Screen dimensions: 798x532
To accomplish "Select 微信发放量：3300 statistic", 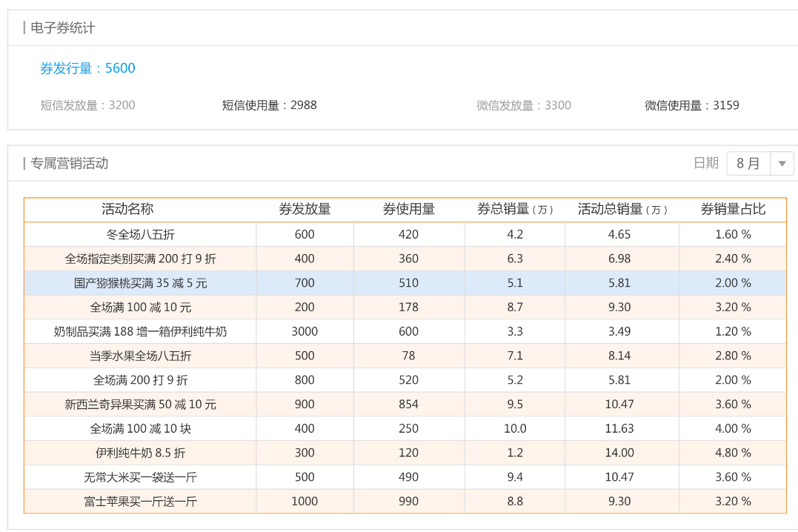I will pyautogui.click(x=524, y=105).
